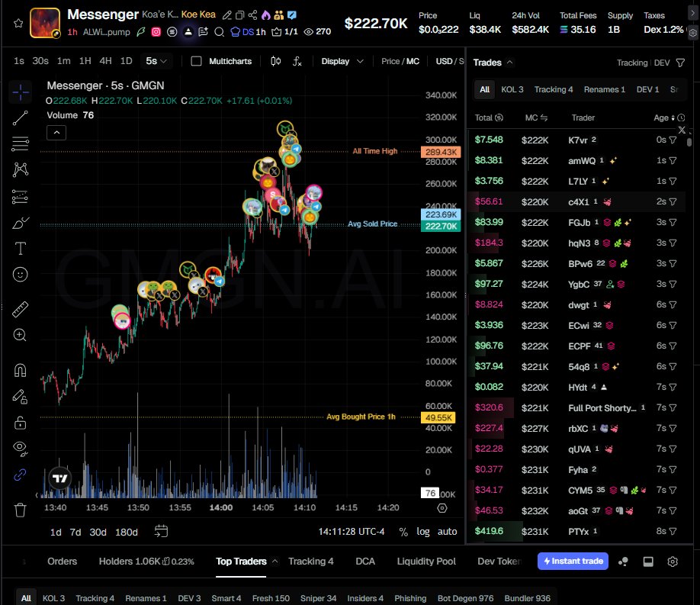Open chart type candlestick selector
The image size is (700, 605).
pyautogui.click(x=276, y=61)
